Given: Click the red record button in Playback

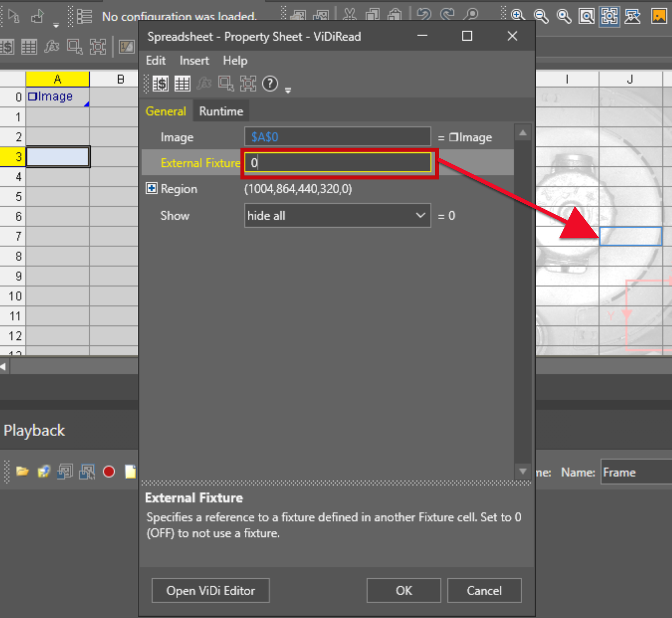Looking at the screenshot, I should pyautogui.click(x=109, y=472).
